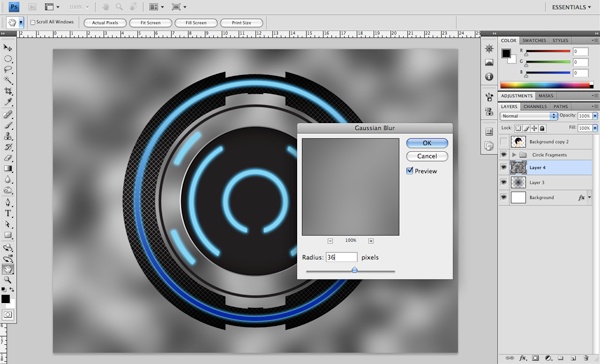Select the Zoom tool in toolbox
Image resolution: width=600 pixels, height=364 pixels.
(x=8, y=280)
